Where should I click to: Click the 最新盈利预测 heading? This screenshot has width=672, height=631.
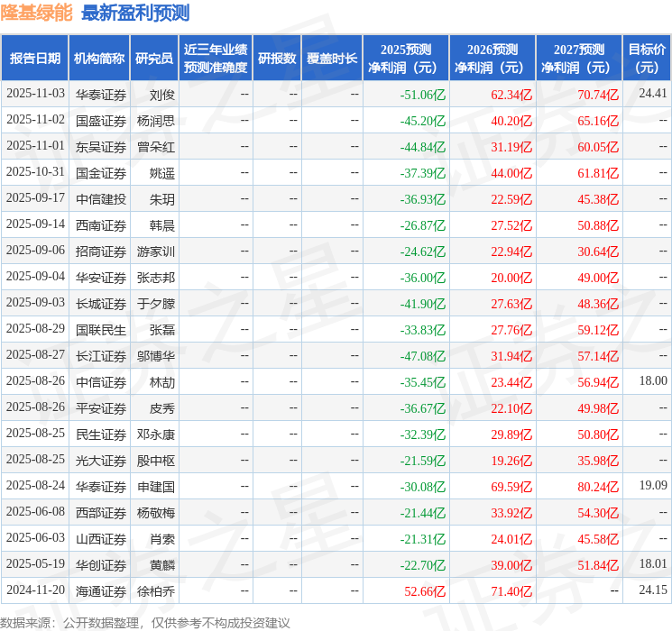pos(135,13)
